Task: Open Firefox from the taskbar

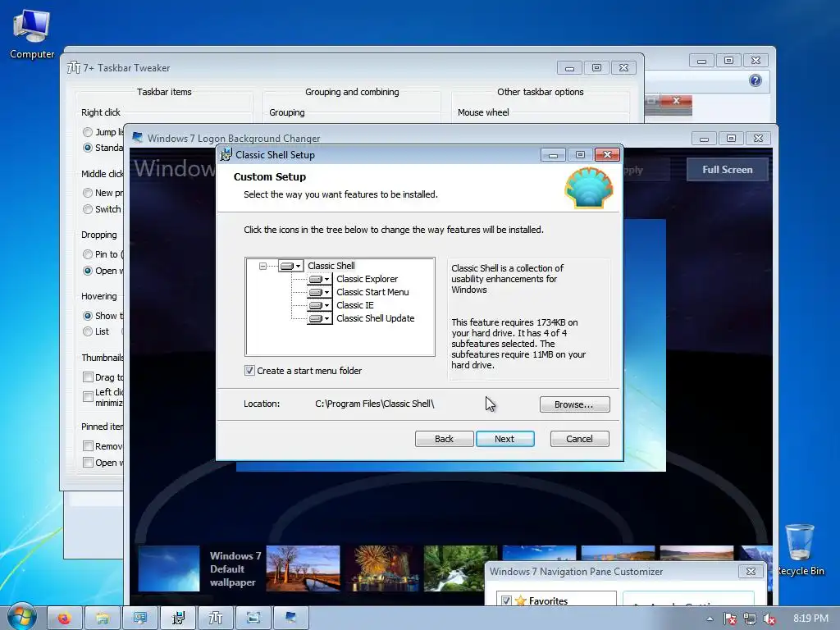Action: [65, 619]
